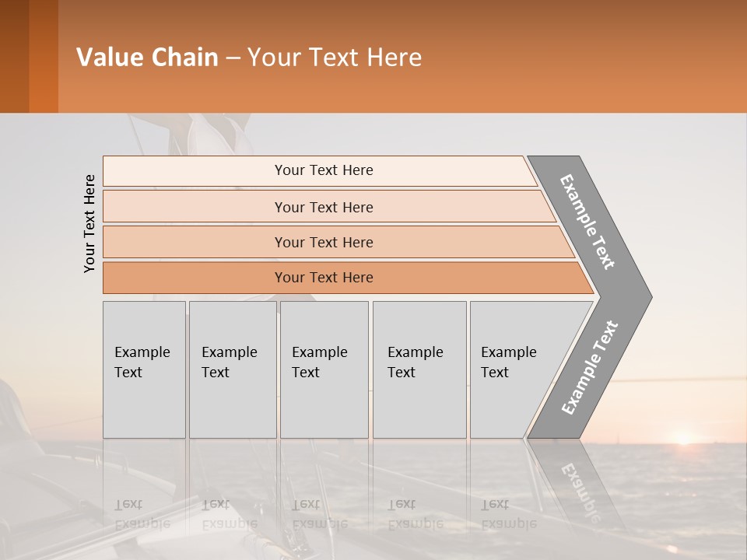Click the vertical 'Your Text Here' side label
Viewport: 747px width, 560px height.
pyautogui.click(x=89, y=223)
